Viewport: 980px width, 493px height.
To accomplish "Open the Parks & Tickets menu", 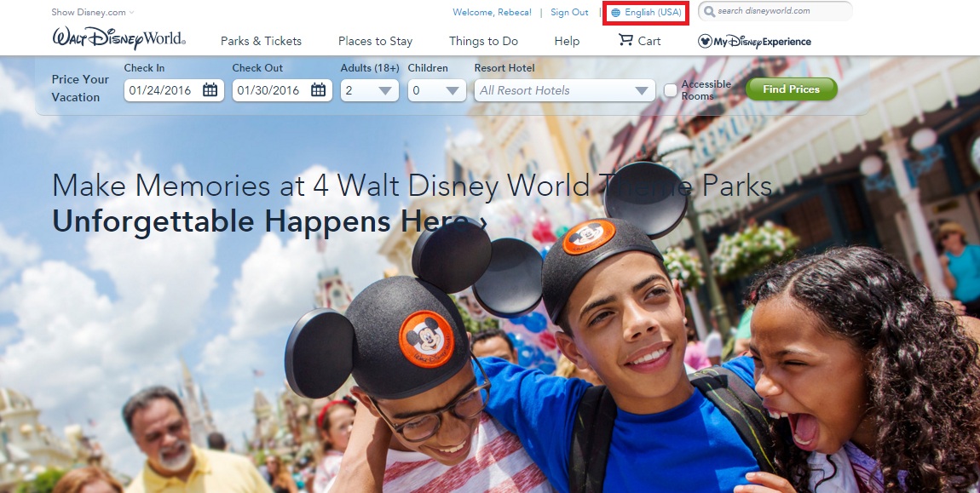I will click(x=261, y=41).
